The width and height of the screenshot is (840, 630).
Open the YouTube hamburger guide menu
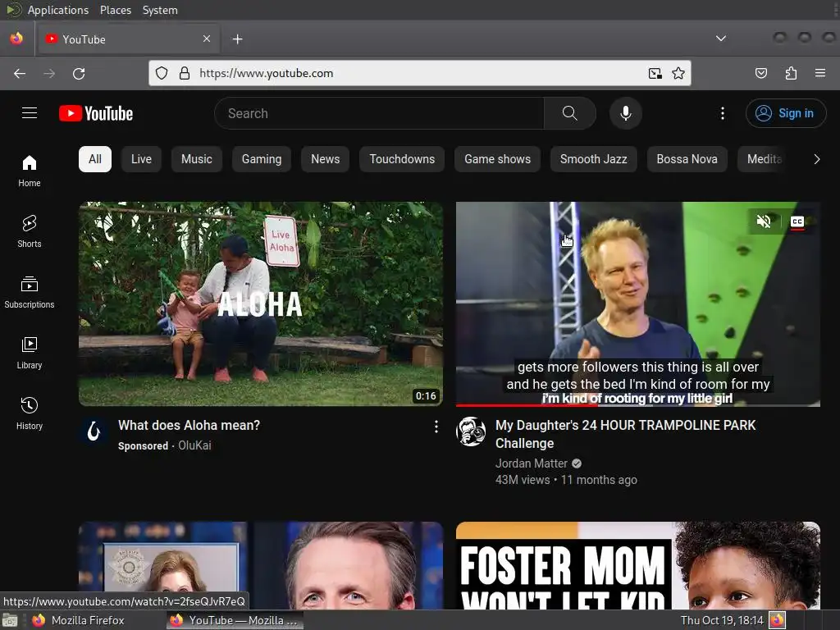[30, 113]
